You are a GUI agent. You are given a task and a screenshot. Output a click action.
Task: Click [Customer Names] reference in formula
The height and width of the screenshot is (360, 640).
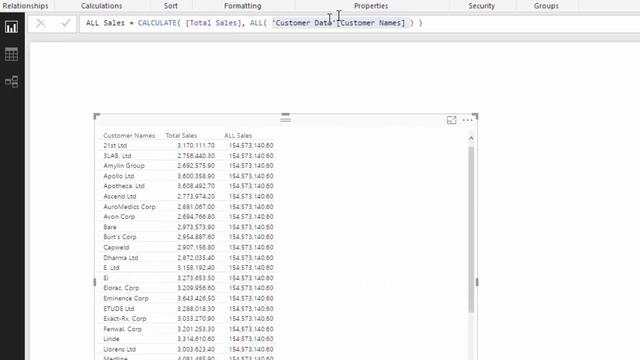click(371, 23)
